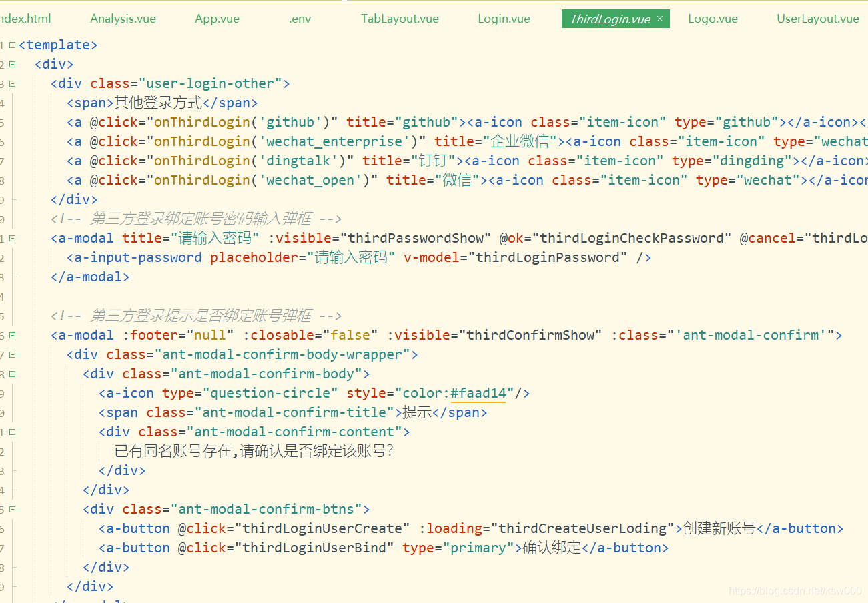Fold the ant-modal-confirm-content div
The image size is (868, 603).
pyautogui.click(x=13, y=432)
